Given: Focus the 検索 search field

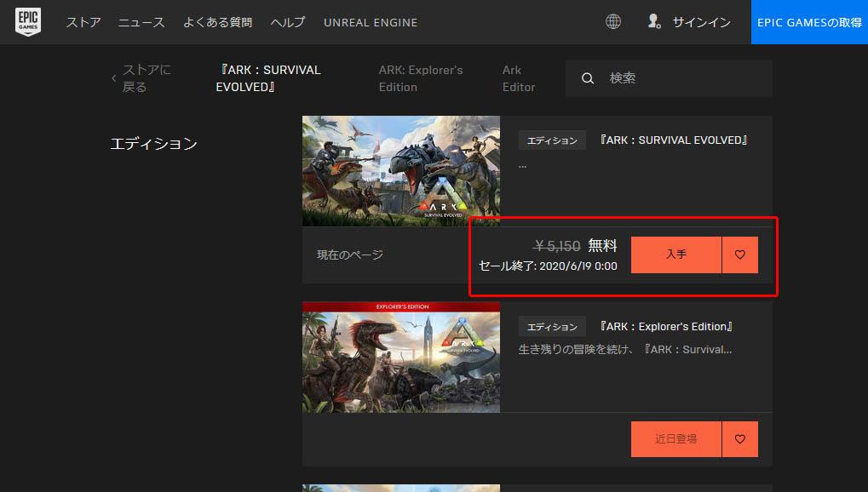Looking at the screenshot, I should click(x=669, y=78).
